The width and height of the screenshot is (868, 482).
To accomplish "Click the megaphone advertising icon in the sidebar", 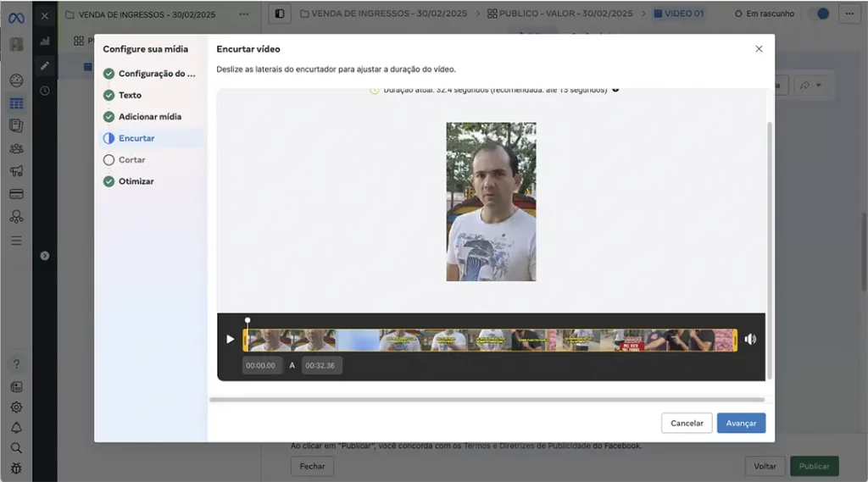I will (16, 171).
